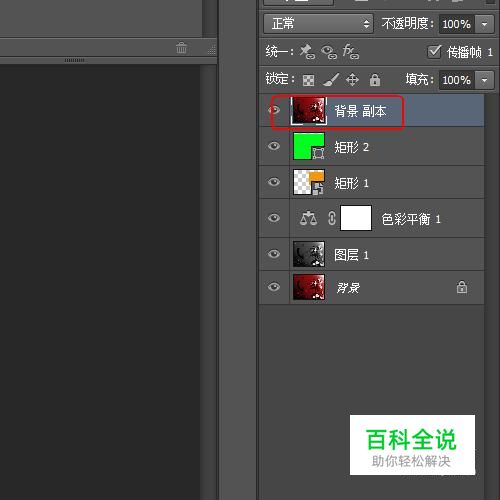Click unify layer visibility icon
500x500 pixels.
329,52
